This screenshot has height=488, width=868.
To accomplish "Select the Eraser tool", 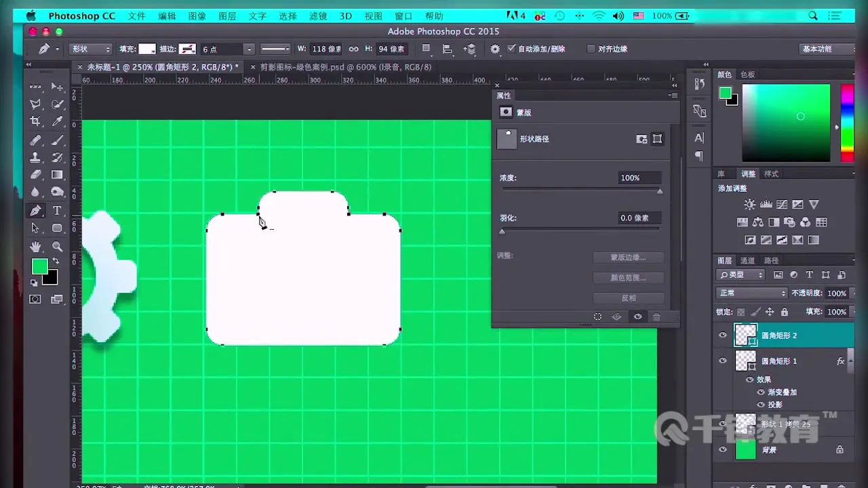I will (36, 175).
